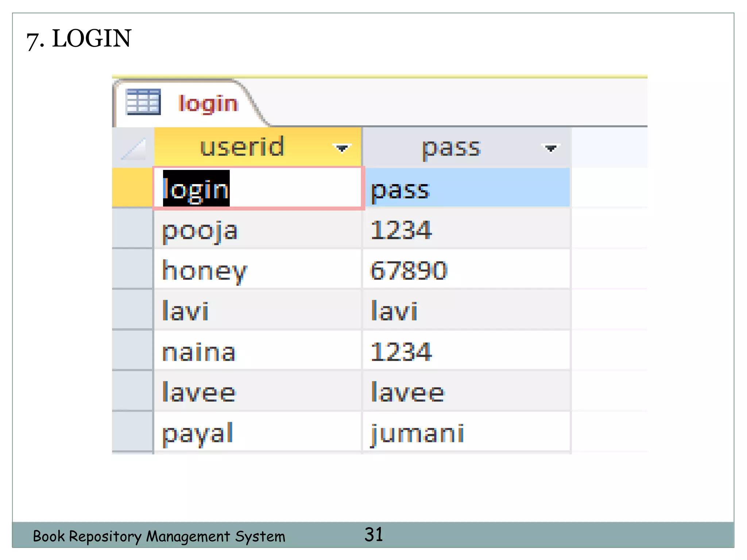Click the userid cell containing login

[x=258, y=188]
